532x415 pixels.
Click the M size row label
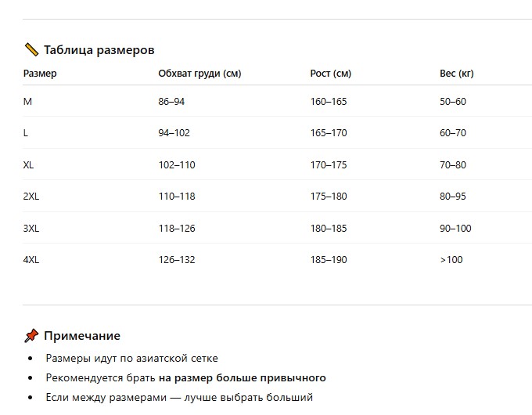[28, 102]
